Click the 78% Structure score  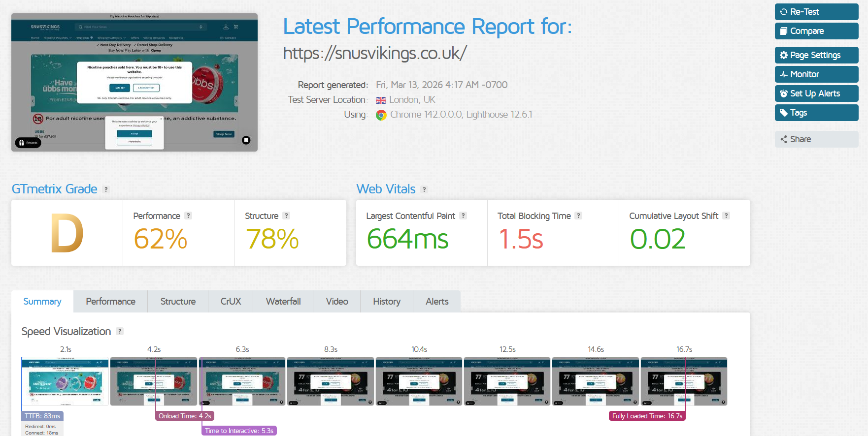[x=272, y=239]
